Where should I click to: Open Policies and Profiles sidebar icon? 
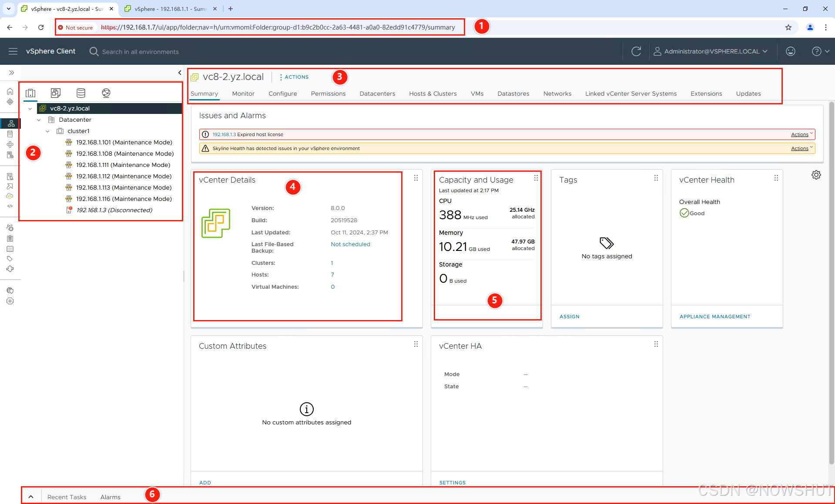tap(10, 176)
